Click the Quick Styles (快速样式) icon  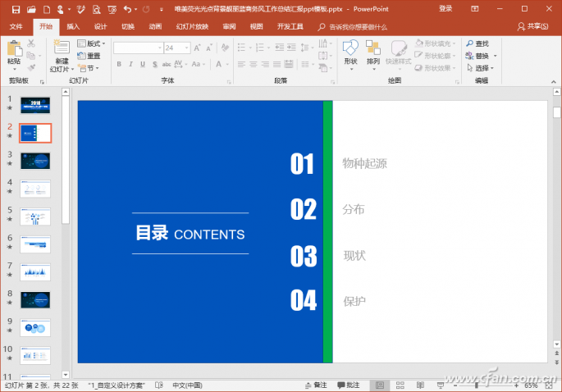[x=399, y=48]
